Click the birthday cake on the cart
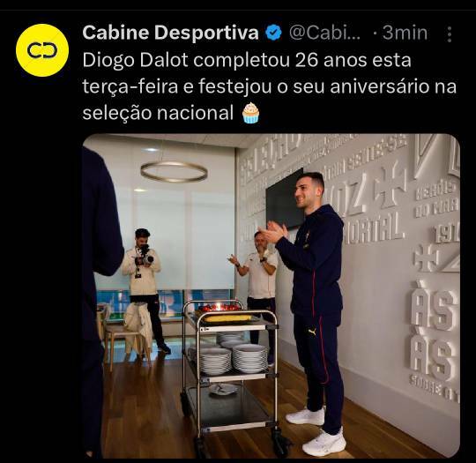 pyautogui.click(x=222, y=308)
